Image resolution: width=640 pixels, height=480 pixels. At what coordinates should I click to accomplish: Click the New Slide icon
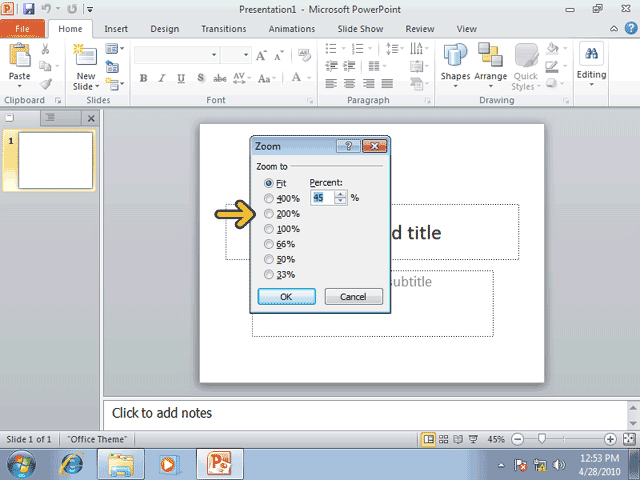tap(85, 54)
